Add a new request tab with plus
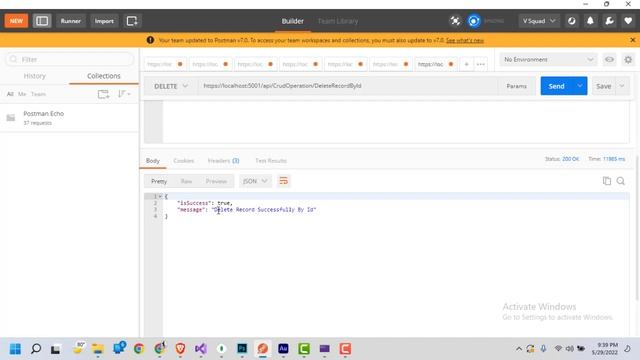Screen dimensions: 640x360 tap(467, 64)
